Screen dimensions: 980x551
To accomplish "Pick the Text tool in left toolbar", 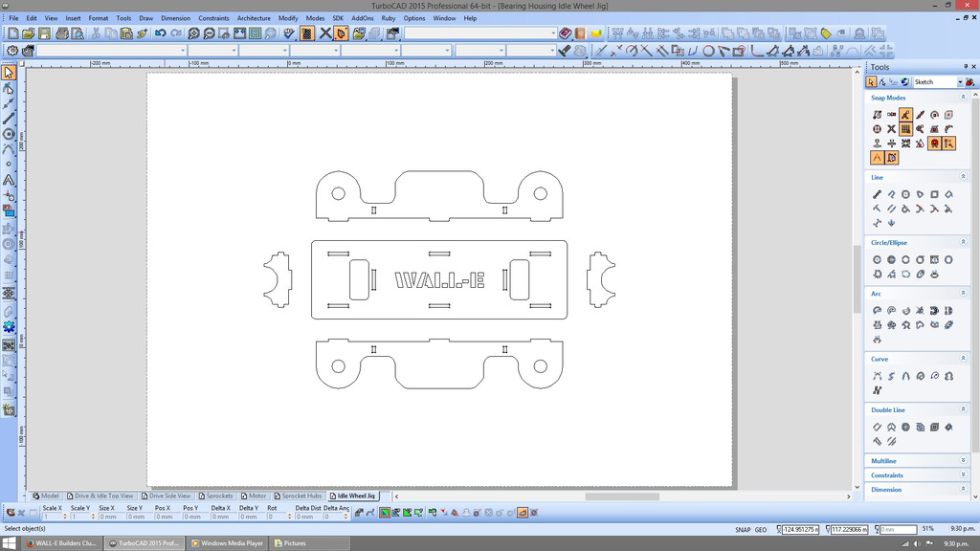I will pos(8,180).
